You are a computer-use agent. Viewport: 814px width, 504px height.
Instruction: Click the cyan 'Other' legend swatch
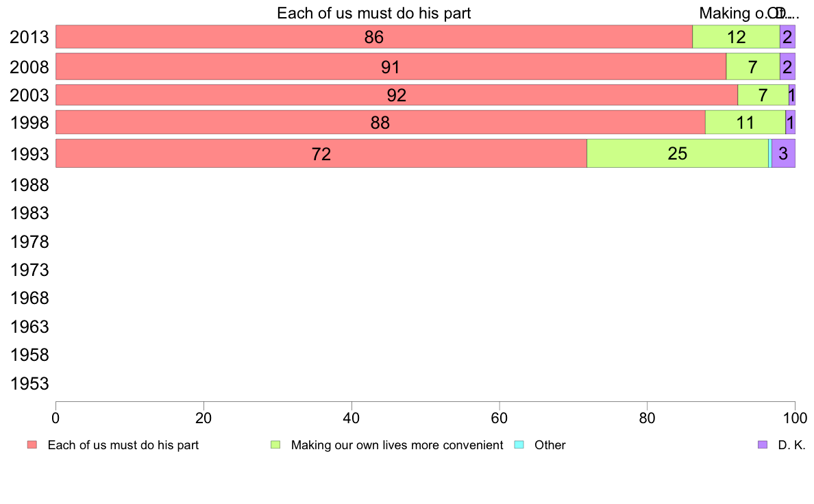click(x=519, y=445)
